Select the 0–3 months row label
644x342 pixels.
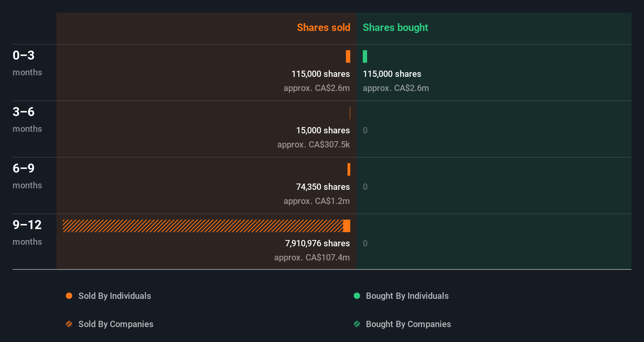27,63
